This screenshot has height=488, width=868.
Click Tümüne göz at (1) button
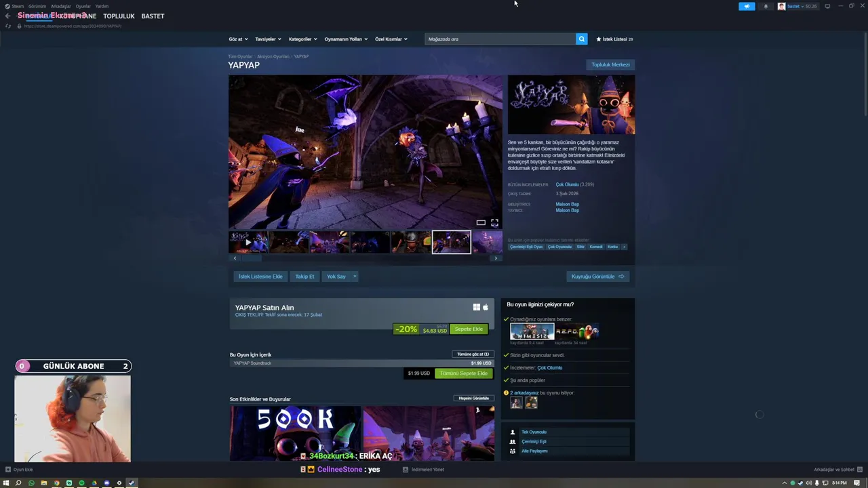pyautogui.click(x=473, y=354)
